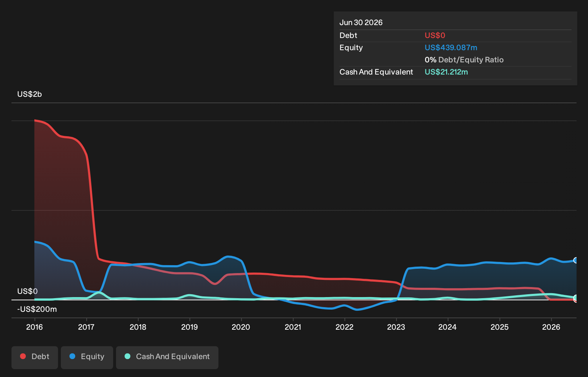Click the 2023 x-axis label
Viewport: 588px width, 377px height.
point(396,327)
